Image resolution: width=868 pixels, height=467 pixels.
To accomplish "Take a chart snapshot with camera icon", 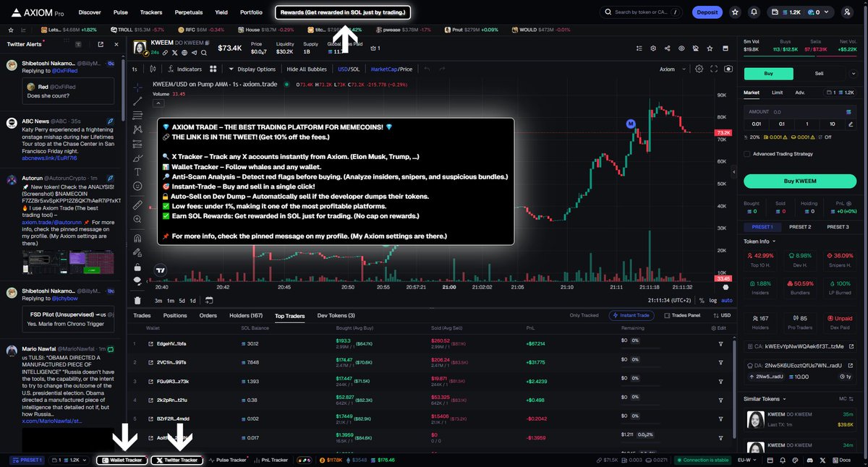I will coord(728,69).
